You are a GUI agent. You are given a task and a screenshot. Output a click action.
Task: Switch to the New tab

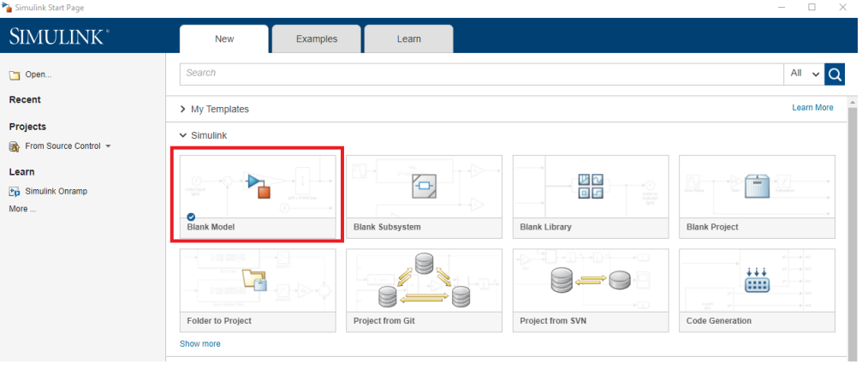(x=224, y=39)
